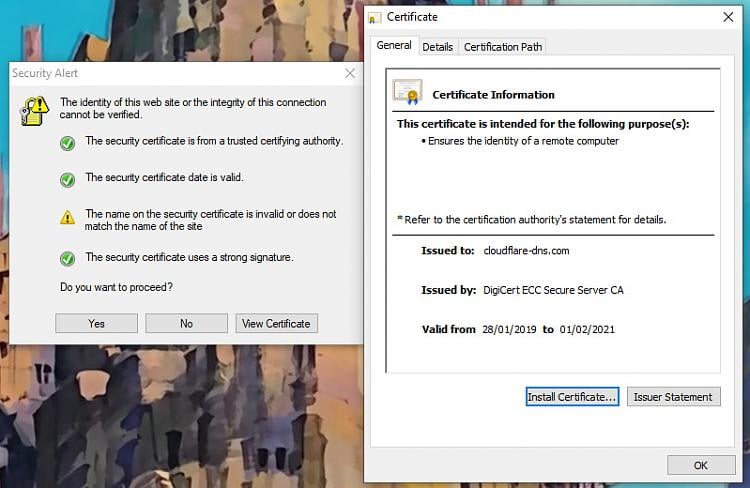Click yellow warning triangle beside name mismatch
The height and width of the screenshot is (488, 750).
point(67,217)
